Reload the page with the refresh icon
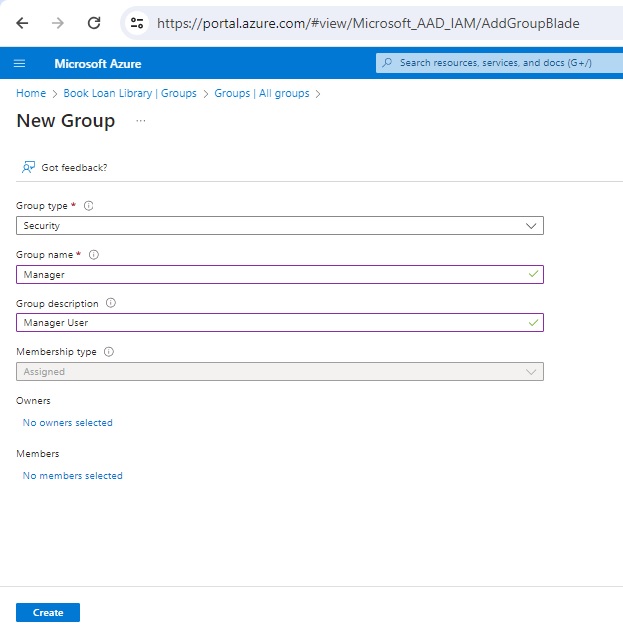 [x=94, y=23]
